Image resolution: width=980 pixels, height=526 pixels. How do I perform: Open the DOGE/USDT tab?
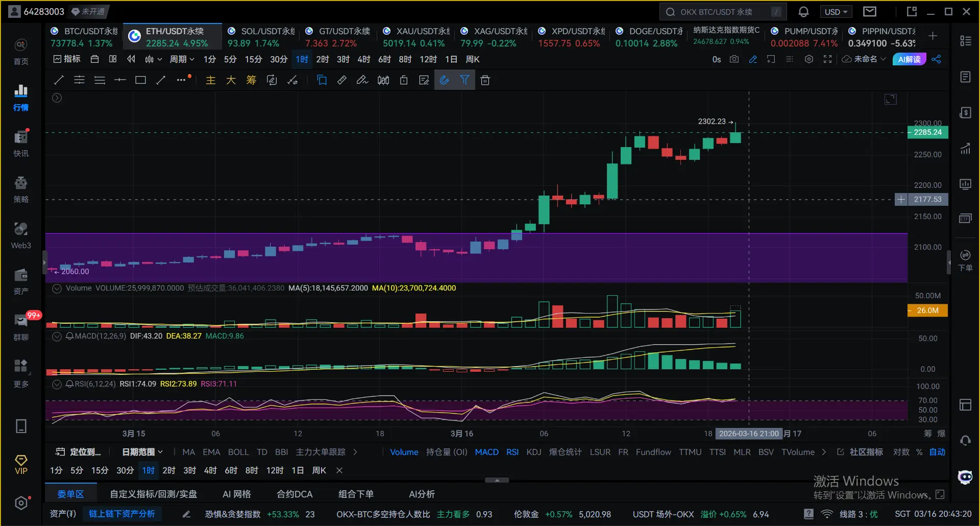649,37
